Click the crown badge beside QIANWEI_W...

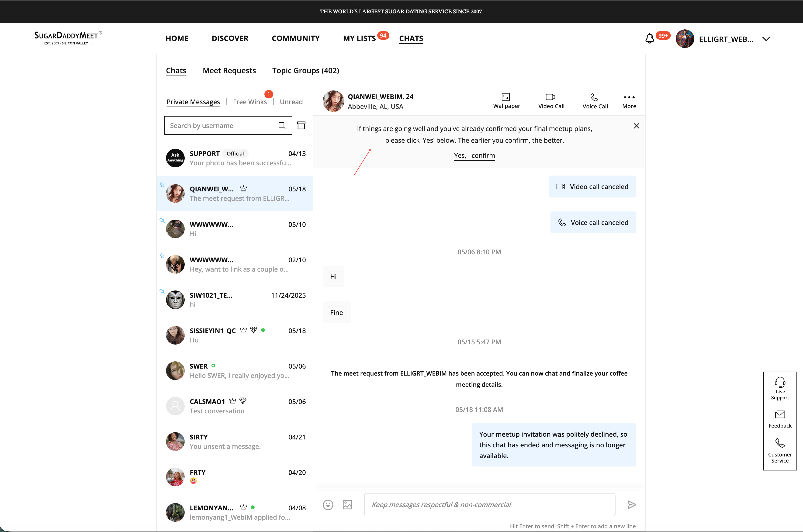coord(243,188)
